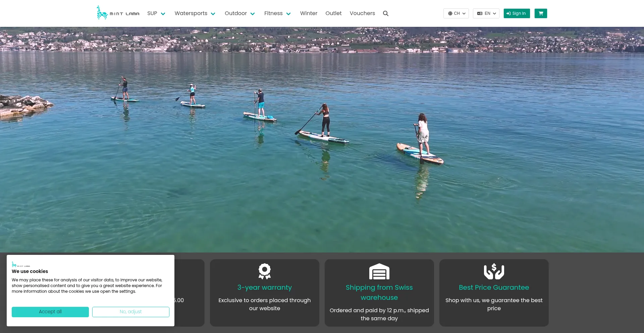Image resolution: width=644 pixels, height=333 pixels.
Task: Open the Fitness menu item
Action: pos(273,13)
